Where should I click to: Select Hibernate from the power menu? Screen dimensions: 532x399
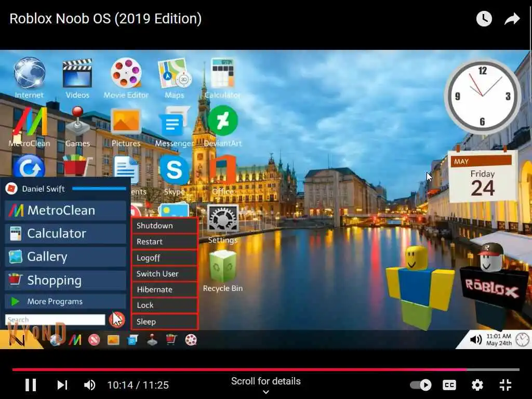[x=164, y=289]
